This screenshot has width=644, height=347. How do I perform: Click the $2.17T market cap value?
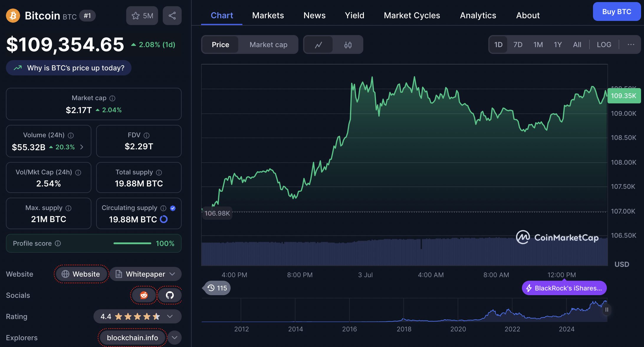[79, 110]
